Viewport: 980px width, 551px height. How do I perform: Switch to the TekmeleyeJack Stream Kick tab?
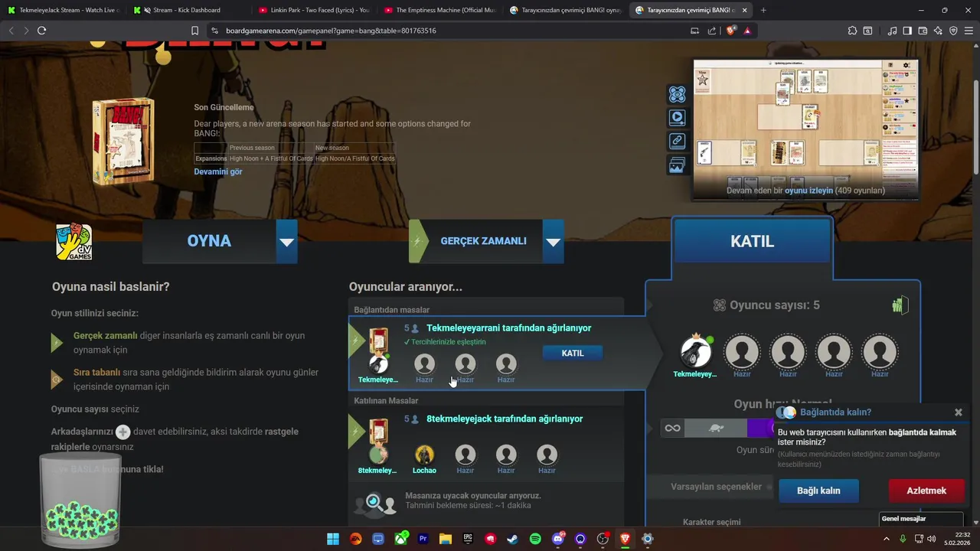click(64, 10)
